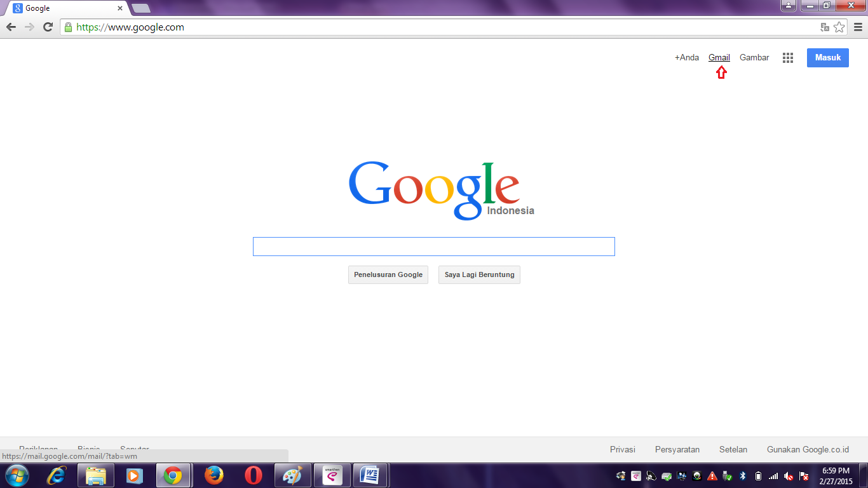Click the Saya Lagi Beruntung button
Screen dimensions: 868x488
point(479,274)
